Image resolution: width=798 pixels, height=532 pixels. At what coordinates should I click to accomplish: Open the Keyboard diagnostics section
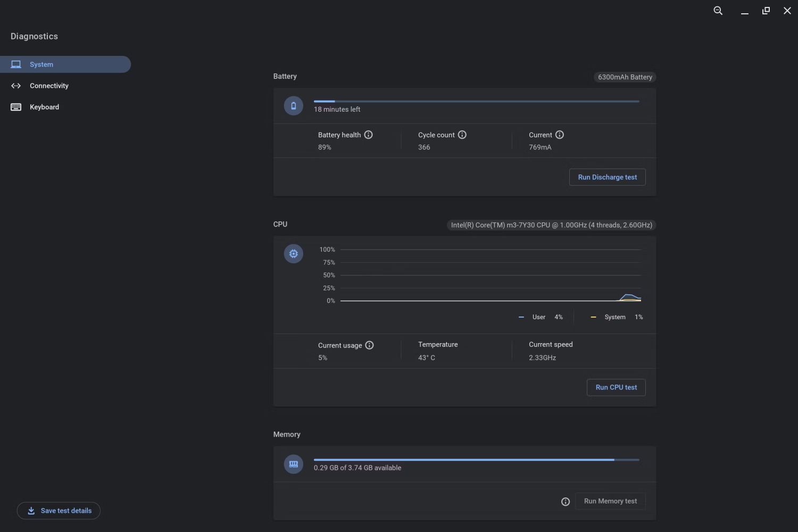(44, 107)
